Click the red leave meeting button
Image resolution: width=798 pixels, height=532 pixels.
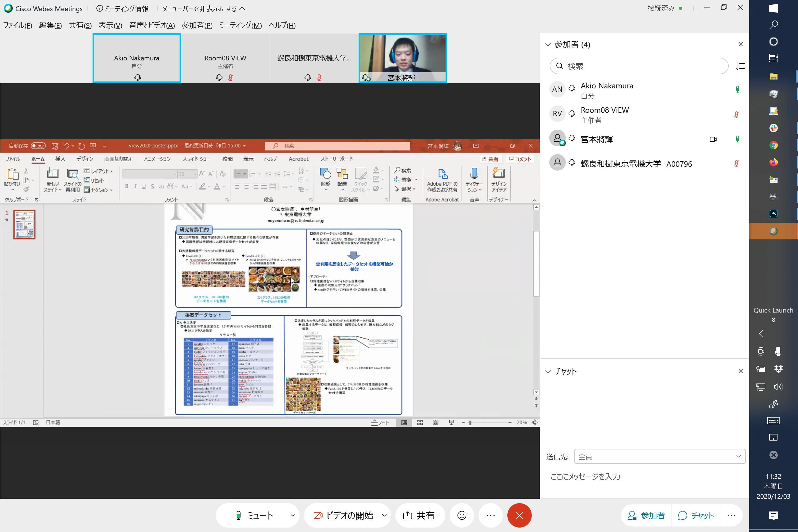click(x=519, y=515)
